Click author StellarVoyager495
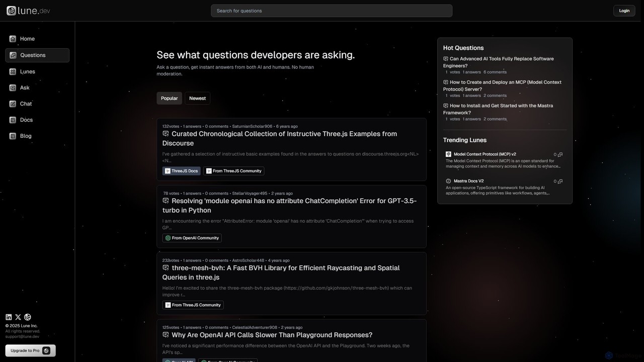This screenshot has height=362, width=644. tap(250, 193)
